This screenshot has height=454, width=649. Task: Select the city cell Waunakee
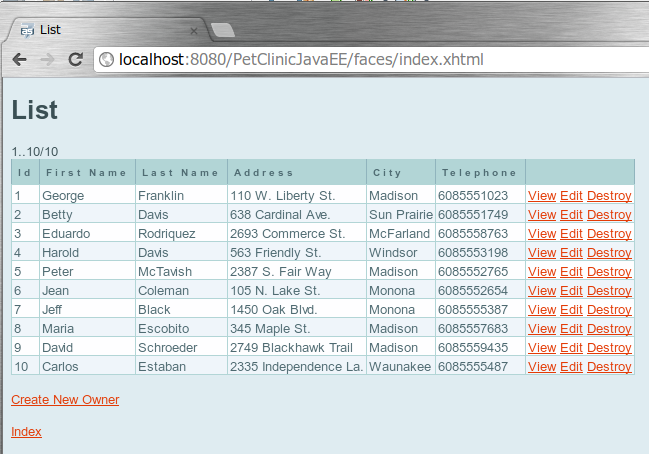tap(401, 367)
